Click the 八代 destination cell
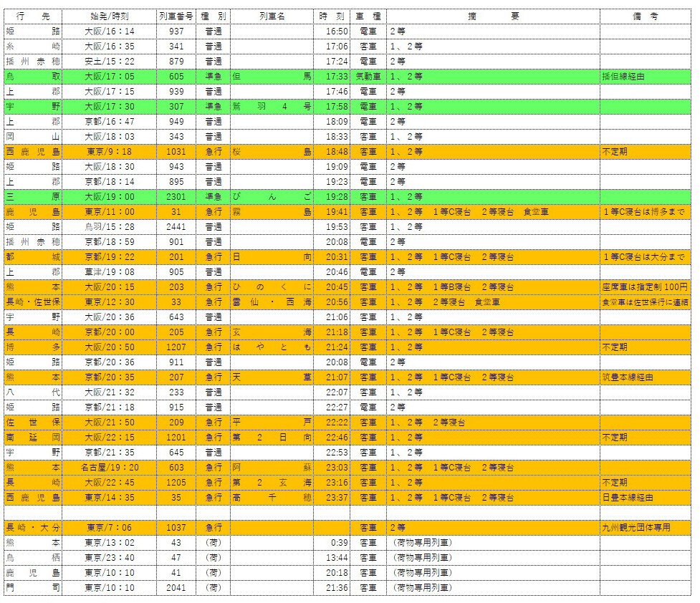Viewport: 700px width, 603px height. [33, 392]
